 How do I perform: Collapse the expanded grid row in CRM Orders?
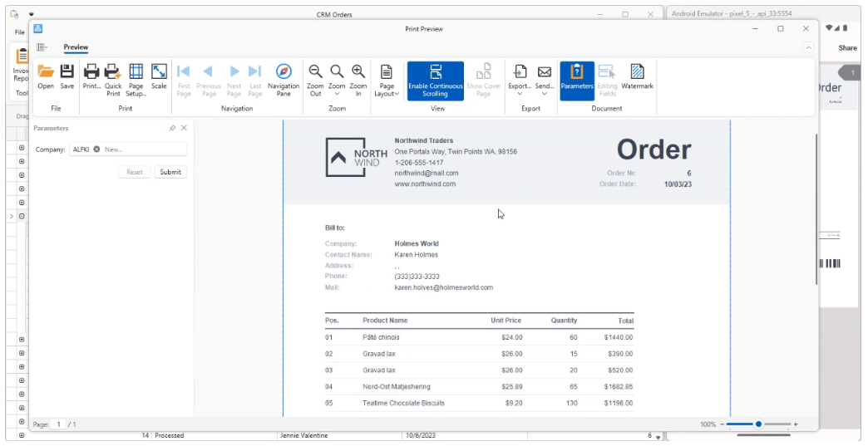(x=22, y=216)
